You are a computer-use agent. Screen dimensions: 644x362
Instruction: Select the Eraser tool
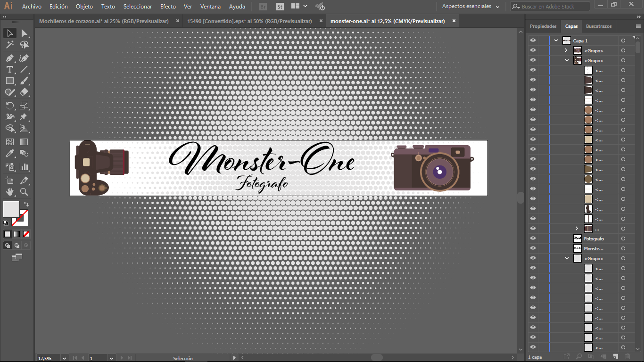pos(24,92)
